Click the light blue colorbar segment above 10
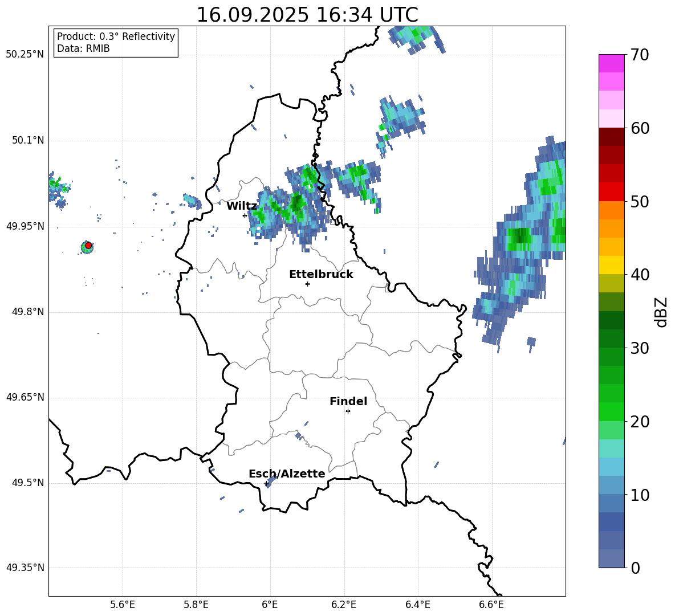Image resolution: width=675 pixels, height=616 pixels. pos(611,486)
